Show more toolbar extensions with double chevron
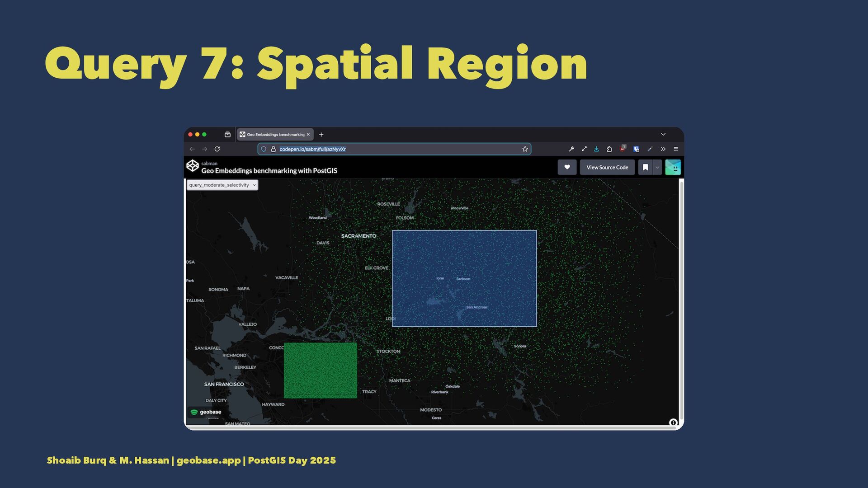The height and width of the screenshot is (488, 868). (x=663, y=149)
